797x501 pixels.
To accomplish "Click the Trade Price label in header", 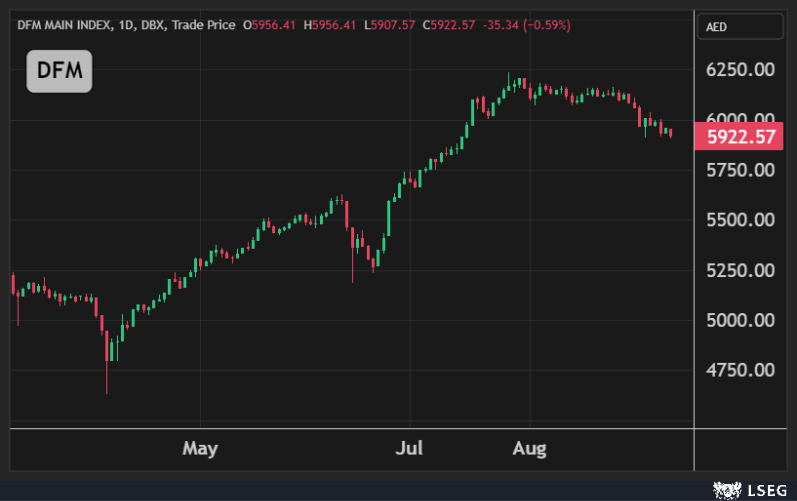I will coord(204,24).
